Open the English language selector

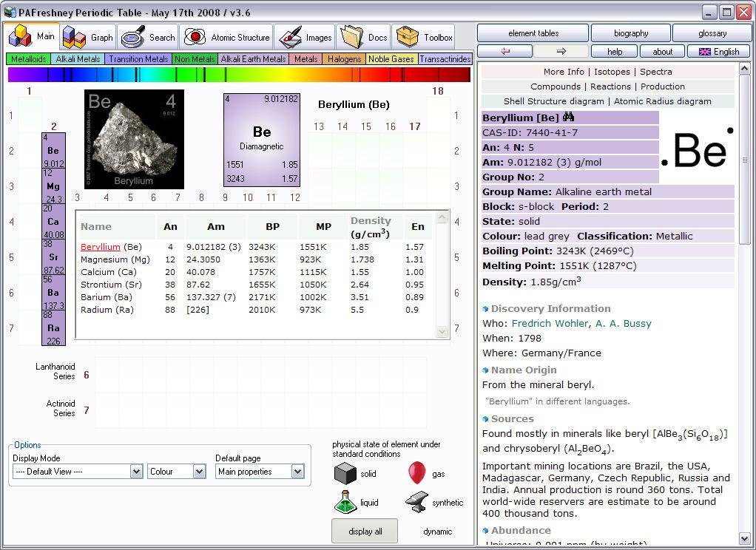click(x=718, y=51)
